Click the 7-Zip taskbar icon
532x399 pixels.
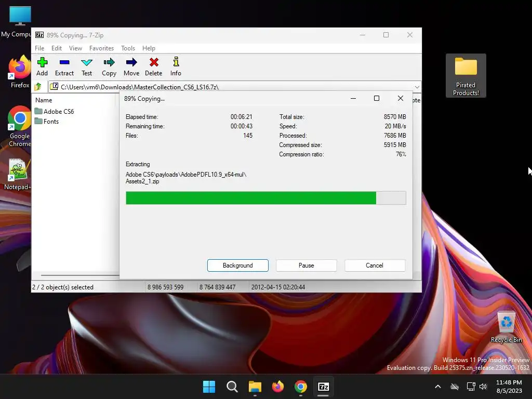click(323, 387)
